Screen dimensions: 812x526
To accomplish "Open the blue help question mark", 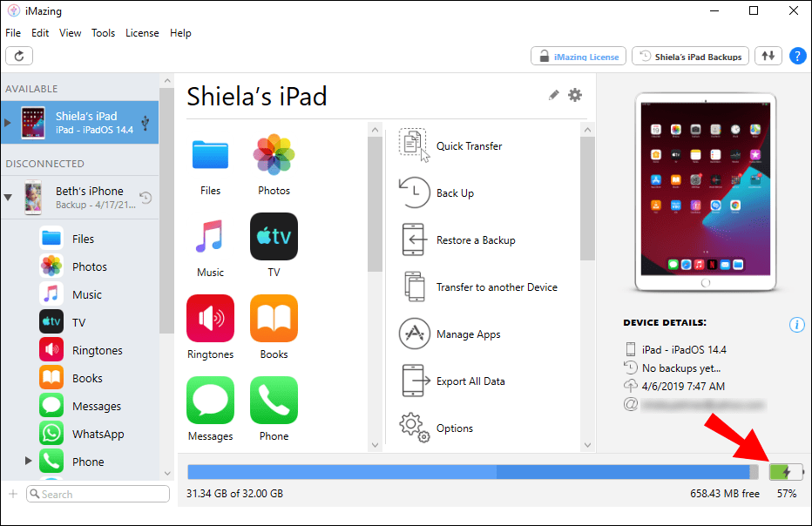I will 797,56.
